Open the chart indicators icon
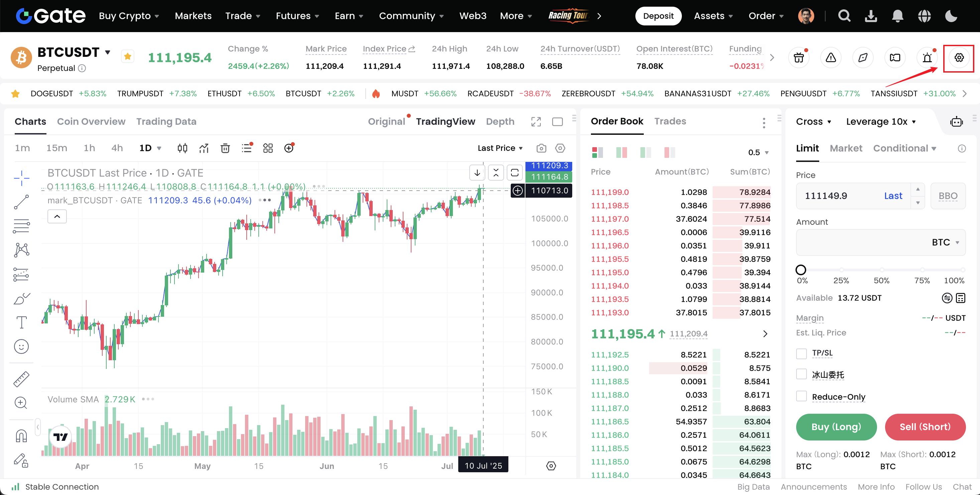The width and height of the screenshot is (980, 495). 204,148
